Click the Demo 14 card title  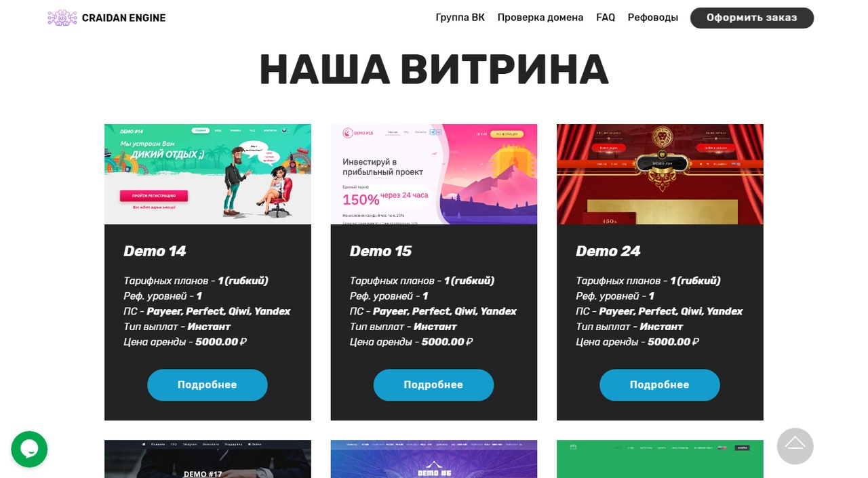pos(155,251)
